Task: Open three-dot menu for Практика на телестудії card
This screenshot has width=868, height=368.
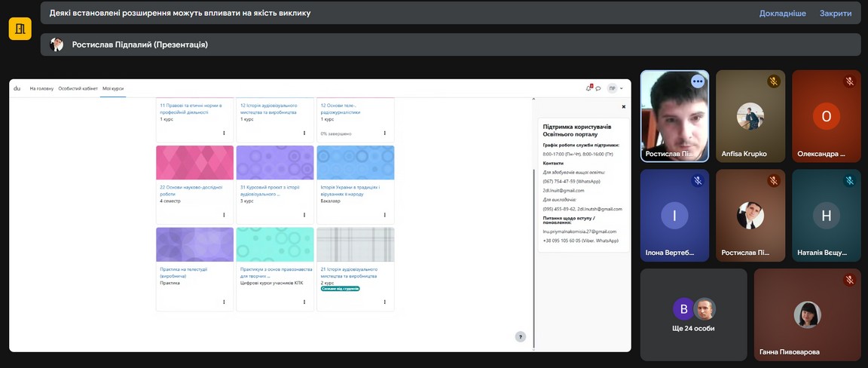Action: [x=224, y=302]
